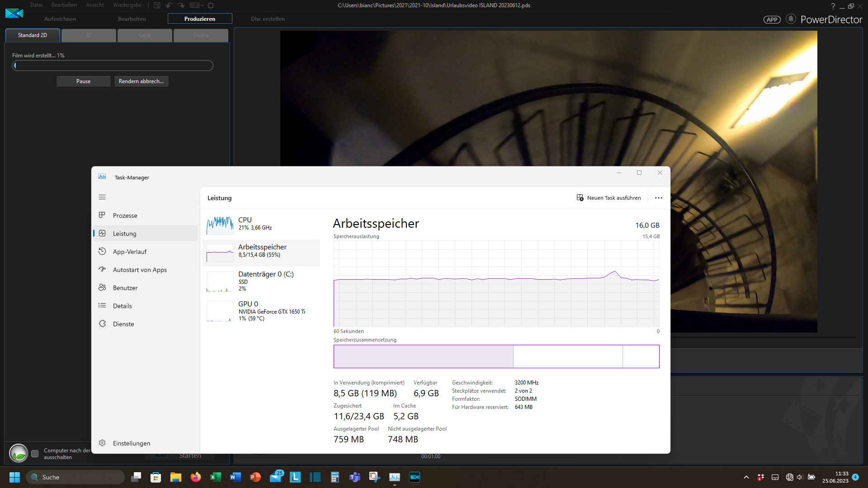Open the Dienste services page
Image resolution: width=868 pixels, height=488 pixels.
[x=123, y=324]
